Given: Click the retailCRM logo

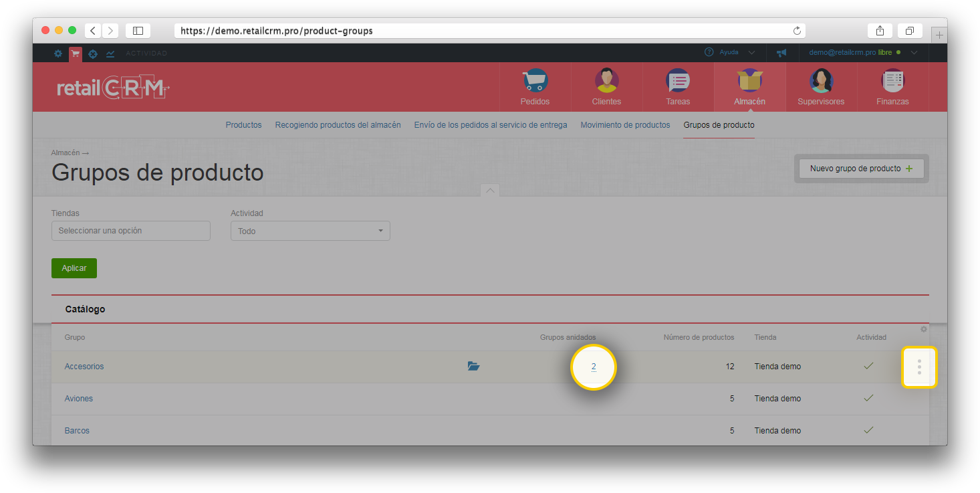Looking at the screenshot, I should point(114,88).
